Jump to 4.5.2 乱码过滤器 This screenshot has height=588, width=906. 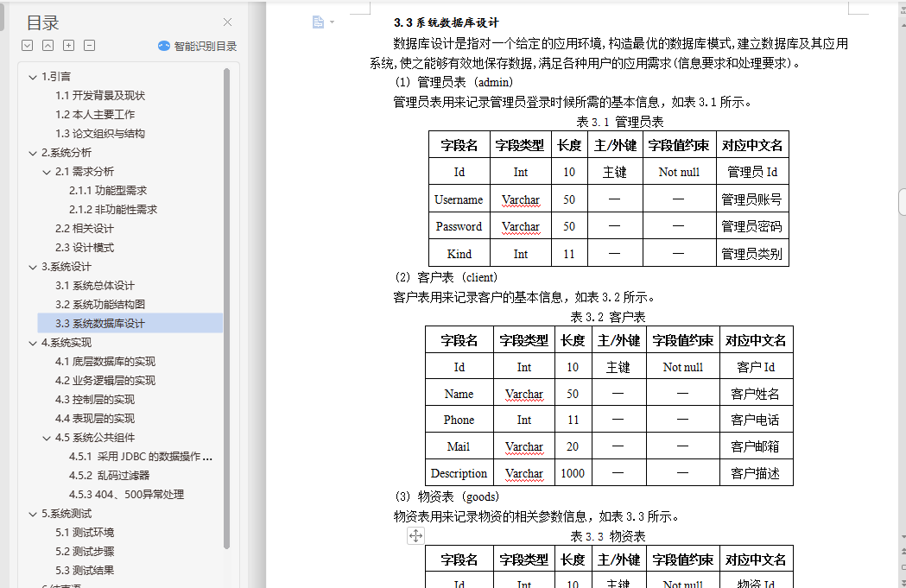coord(109,476)
